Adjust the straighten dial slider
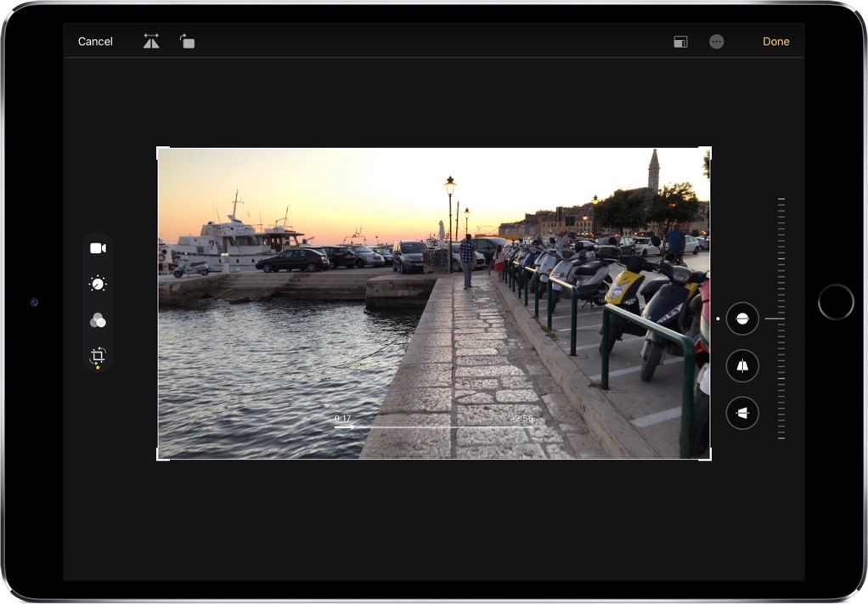Viewport: 868px width, 604px height. click(x=781, y=319)
